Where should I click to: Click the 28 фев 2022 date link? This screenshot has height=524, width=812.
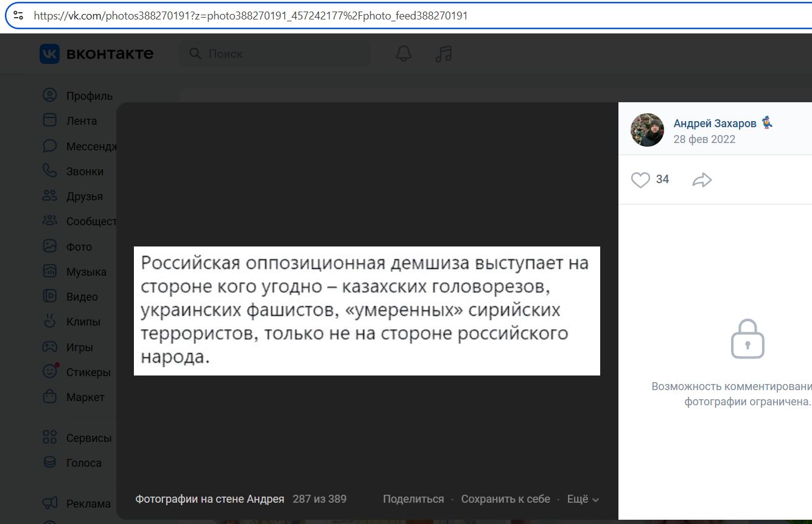704,139
